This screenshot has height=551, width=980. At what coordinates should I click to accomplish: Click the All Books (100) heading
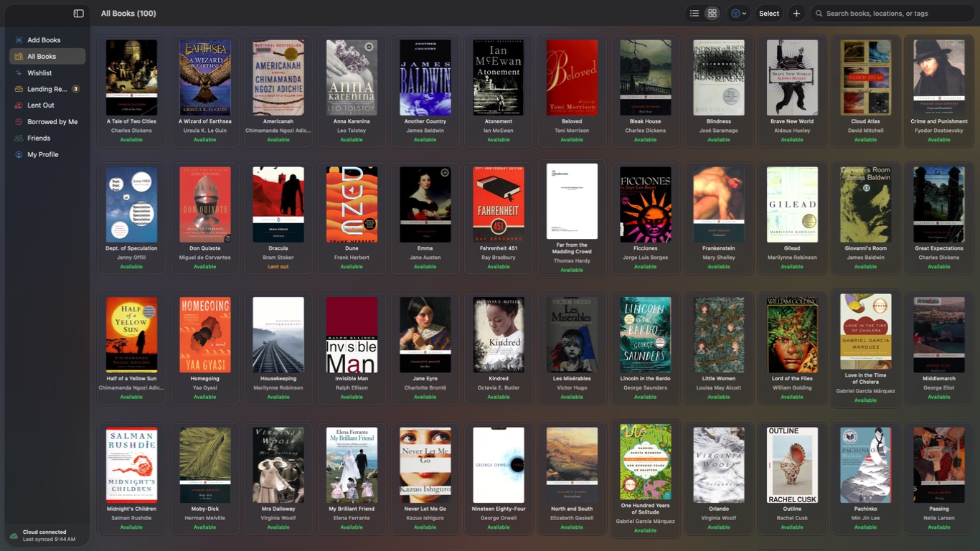click(128, 14)
